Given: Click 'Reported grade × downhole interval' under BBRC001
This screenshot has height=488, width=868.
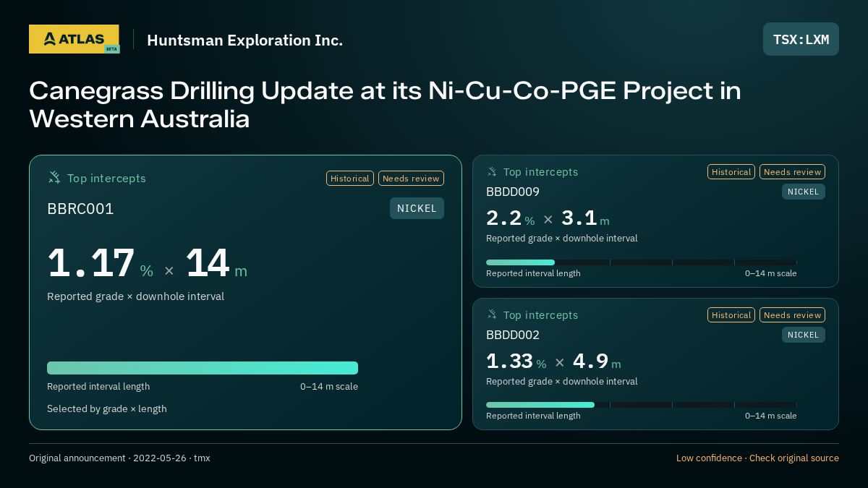Looking at the screenshot, I should tap(135, 296).
